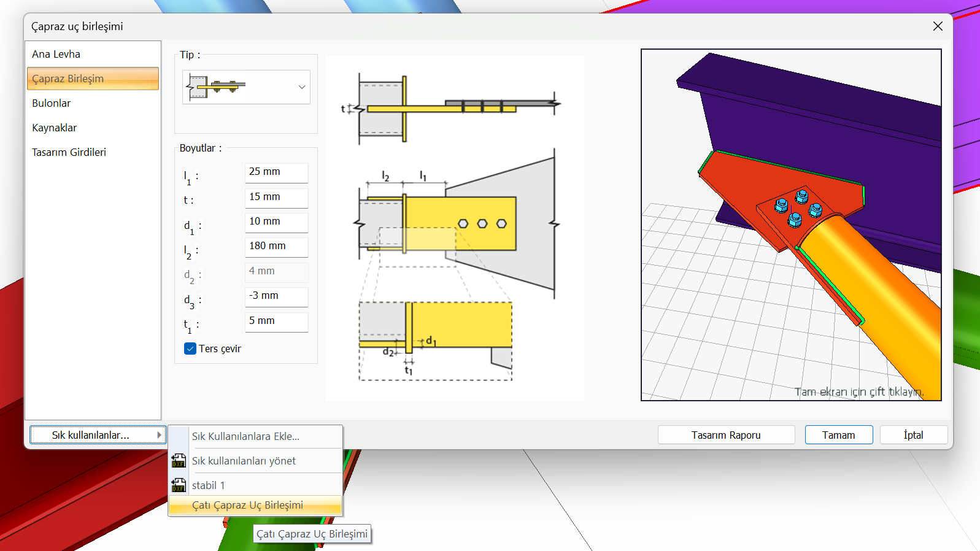Image resolution: width=980 pixels, height=551 pixels.
Task: Select 'Sık Kullanılanlara Ekle...' menu entry
Action: click(245, 436)
